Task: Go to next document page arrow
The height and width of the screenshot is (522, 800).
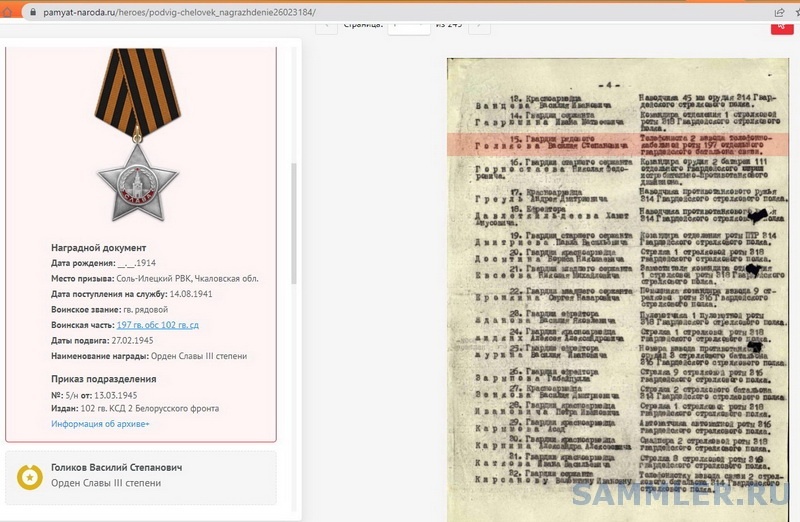Action: coord(480,27)
